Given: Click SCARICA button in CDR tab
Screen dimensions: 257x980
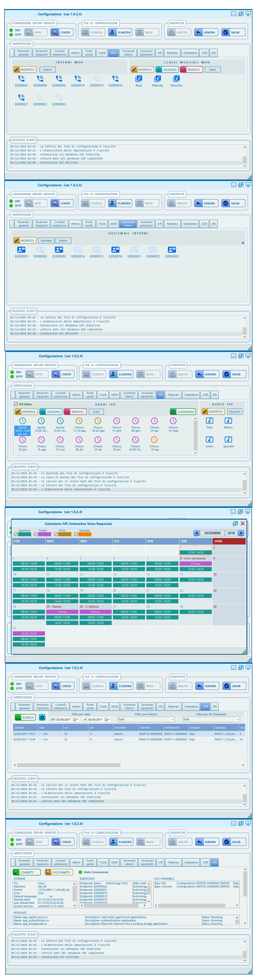Looking at the screenshot, I should pyautogui.click(x=25, y=718).
